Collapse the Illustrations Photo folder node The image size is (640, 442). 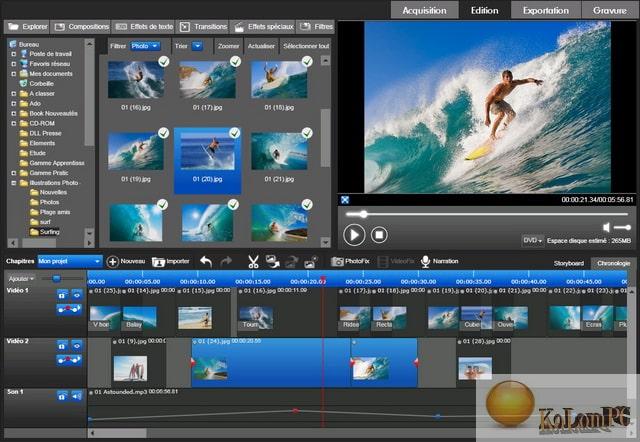click(x=14, y=183)
